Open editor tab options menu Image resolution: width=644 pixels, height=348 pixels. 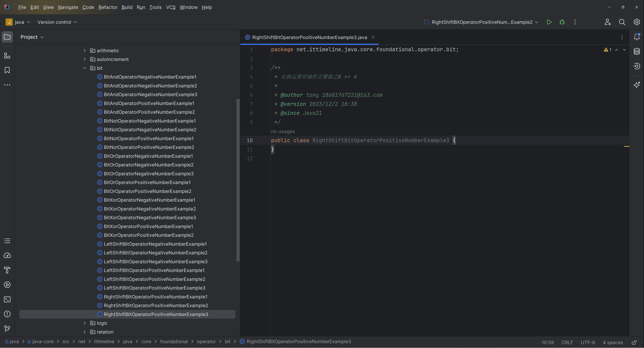tap(622, 37)
